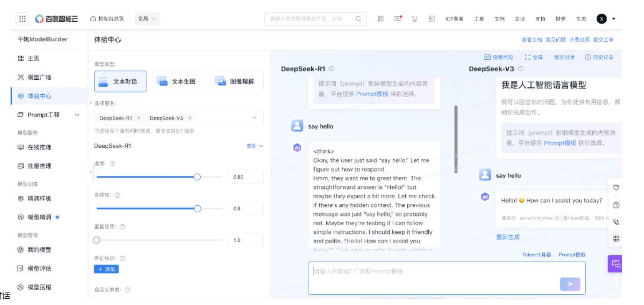Viewport: 644px width, 305px height.
Task: Open the phone support icon on right edge
Action: 616,221
